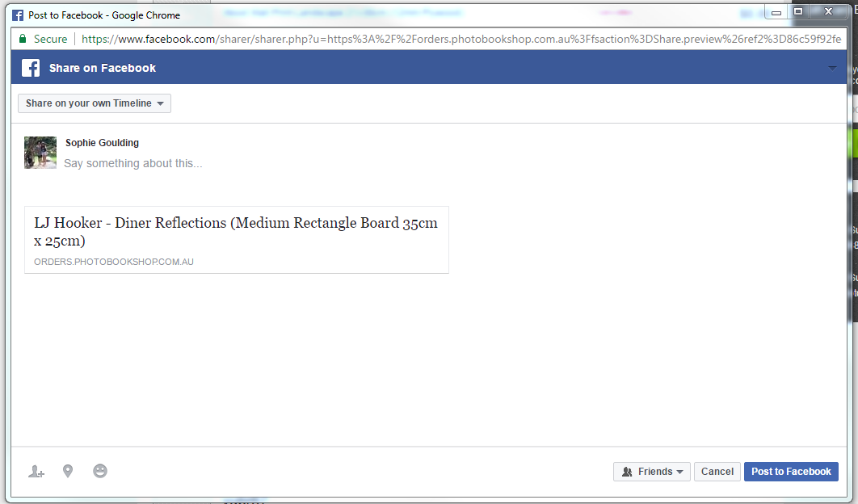Click the Sophie Goulding name text

click(103, 143)
